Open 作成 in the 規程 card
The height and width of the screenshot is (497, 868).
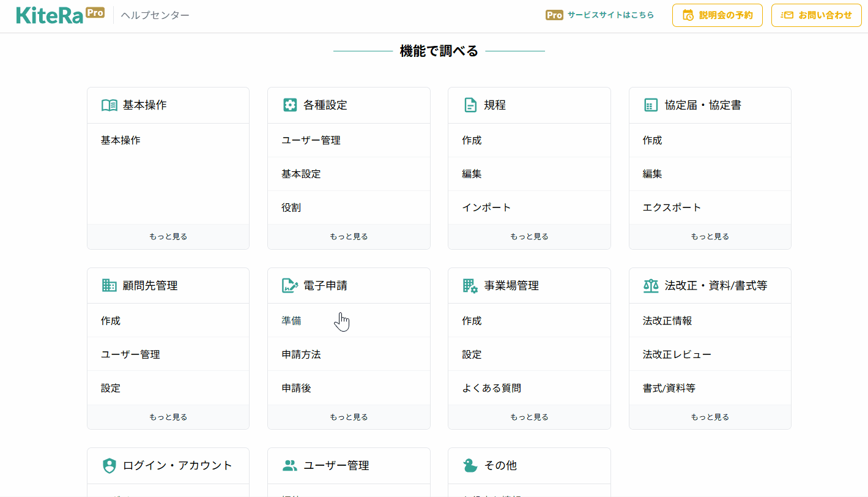(x=472, y=140)
